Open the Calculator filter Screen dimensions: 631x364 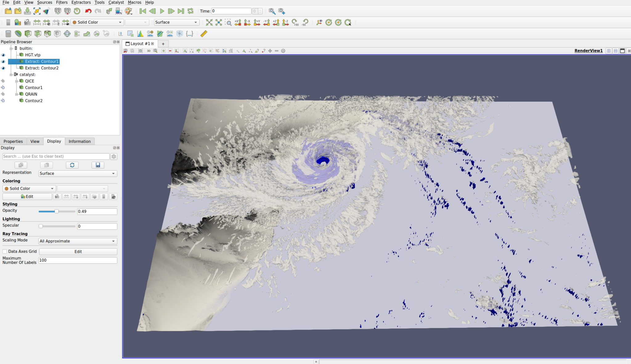tap(8, 34)
